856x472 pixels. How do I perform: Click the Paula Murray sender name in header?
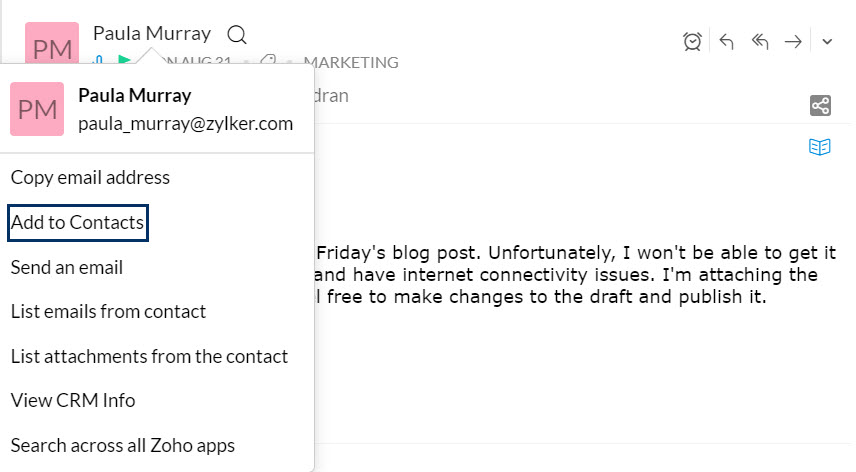click(152, 33)
